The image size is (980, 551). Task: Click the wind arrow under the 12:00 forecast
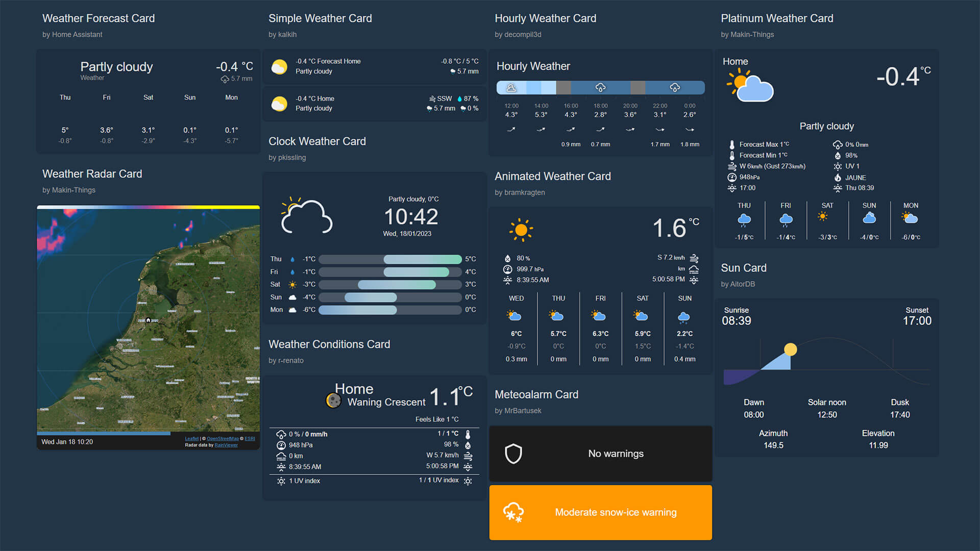(x=511, y=130)
